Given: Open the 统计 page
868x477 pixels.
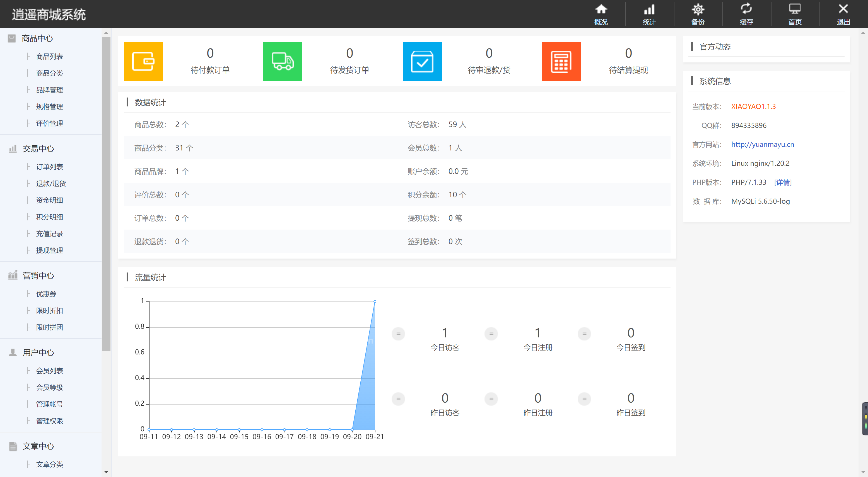Looking at the screenshot, I should click(x=649, y=13).
